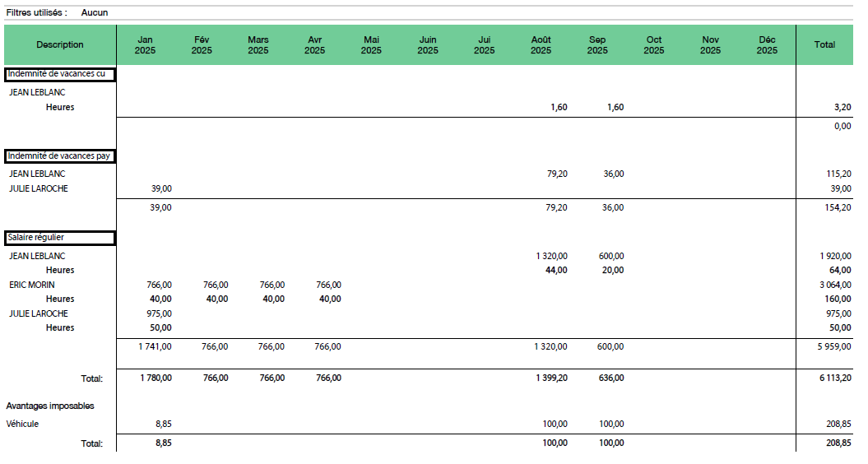Select the 'Oct 2025' column header
This screenshot has height=464, width=868.
tap(654, 45)
